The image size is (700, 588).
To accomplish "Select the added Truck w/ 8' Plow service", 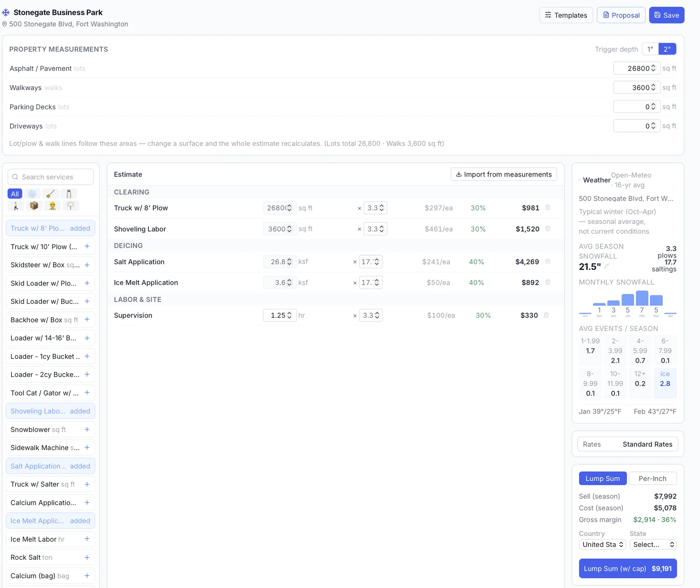I will pos(51,228).
